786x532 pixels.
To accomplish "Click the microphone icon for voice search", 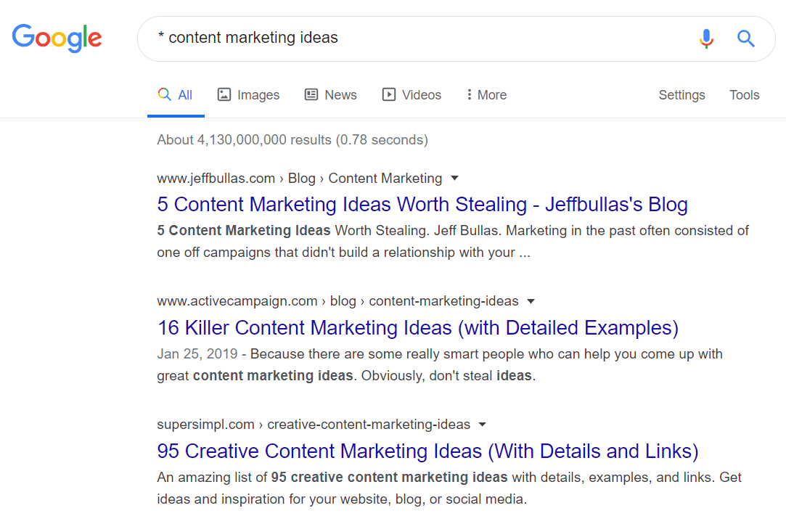I will [705, 38].
